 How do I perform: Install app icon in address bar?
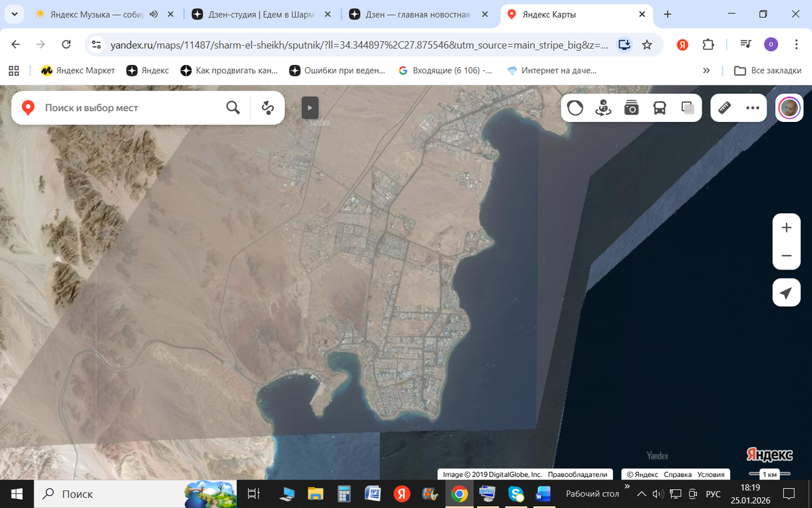tap(624, 44)
